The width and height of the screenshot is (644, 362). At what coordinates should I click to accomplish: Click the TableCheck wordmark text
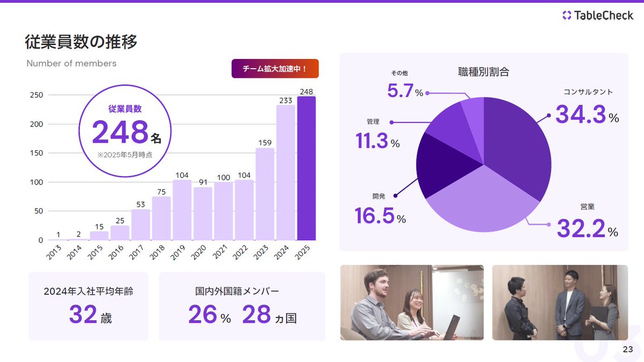point(604,15)
